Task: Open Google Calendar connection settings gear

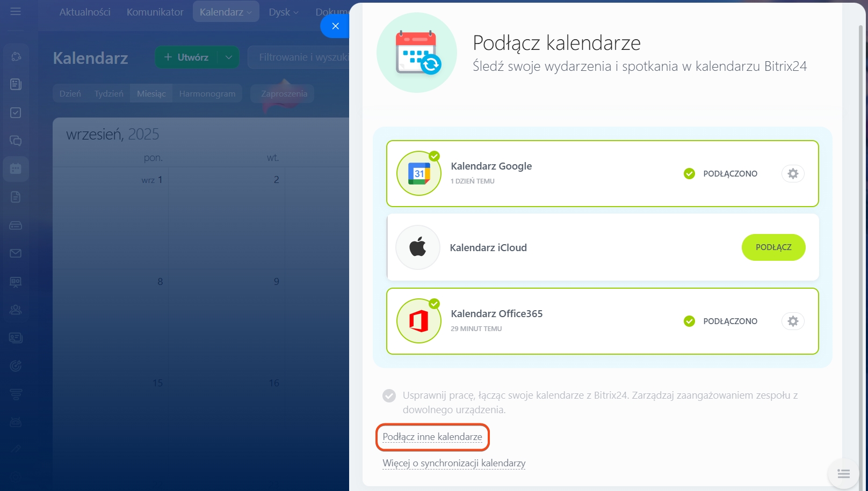Action: click(793, 174)
